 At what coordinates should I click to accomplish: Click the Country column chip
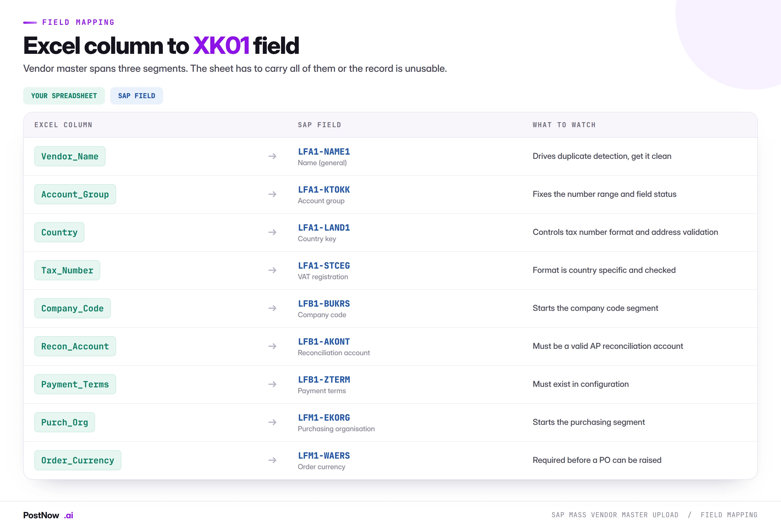pos(59,232)
